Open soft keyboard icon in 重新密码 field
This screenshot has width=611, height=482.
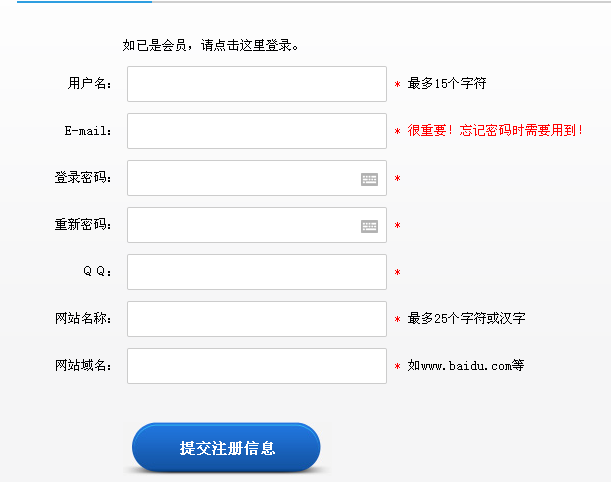[x=370, y=226]
